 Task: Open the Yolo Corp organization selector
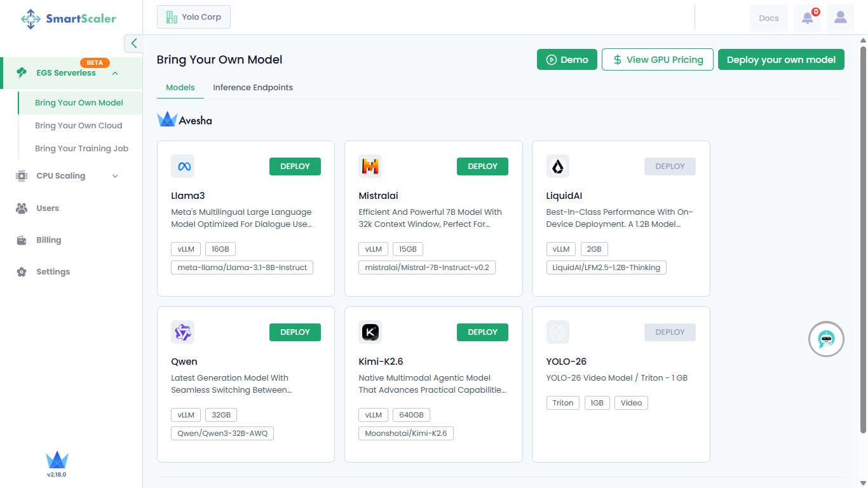point(194,17)
